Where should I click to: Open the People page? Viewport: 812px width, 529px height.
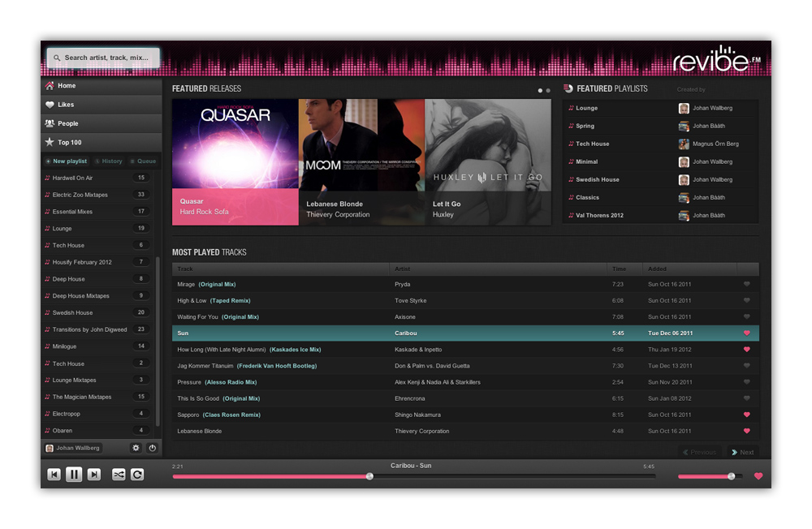click(101, 123)
